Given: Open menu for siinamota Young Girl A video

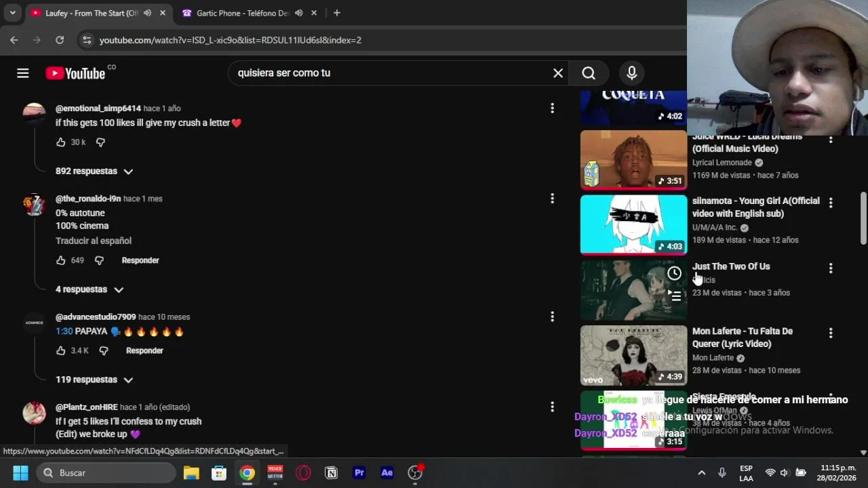Looking at the screenshot, I should pyautogui.click(x=831, y=203).
